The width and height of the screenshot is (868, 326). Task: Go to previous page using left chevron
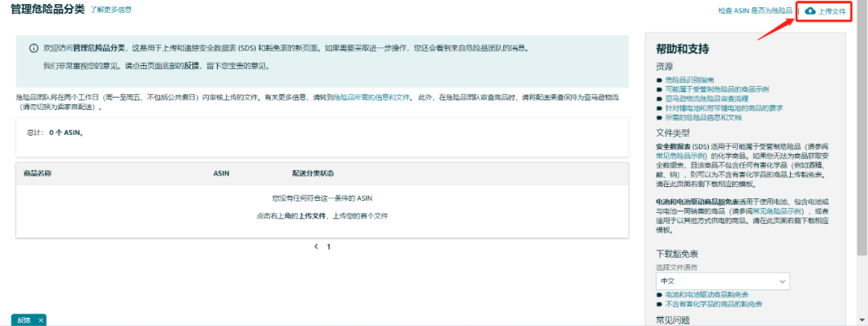click(x=316, y=247)
